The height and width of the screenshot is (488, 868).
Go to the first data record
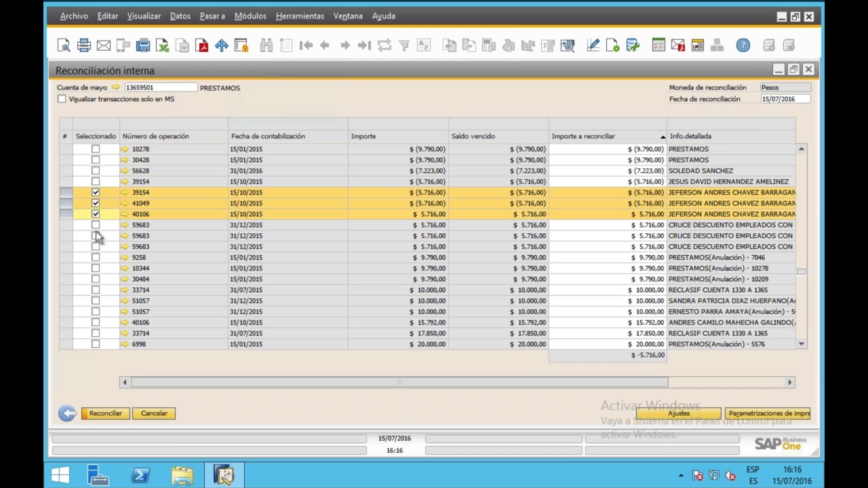click(306, 45)
